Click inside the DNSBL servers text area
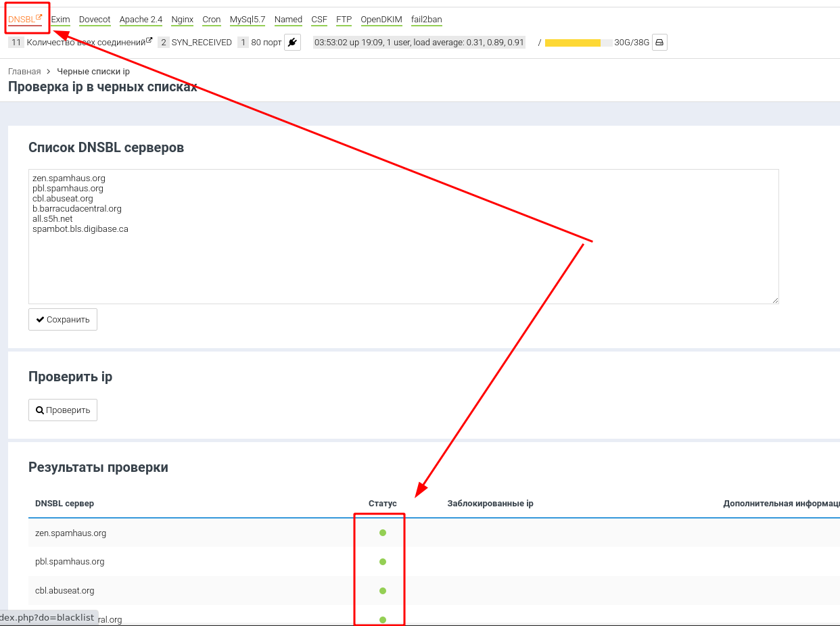Image resolution: width=840 pixels, height=626 pixels. (x=403, y=257)
